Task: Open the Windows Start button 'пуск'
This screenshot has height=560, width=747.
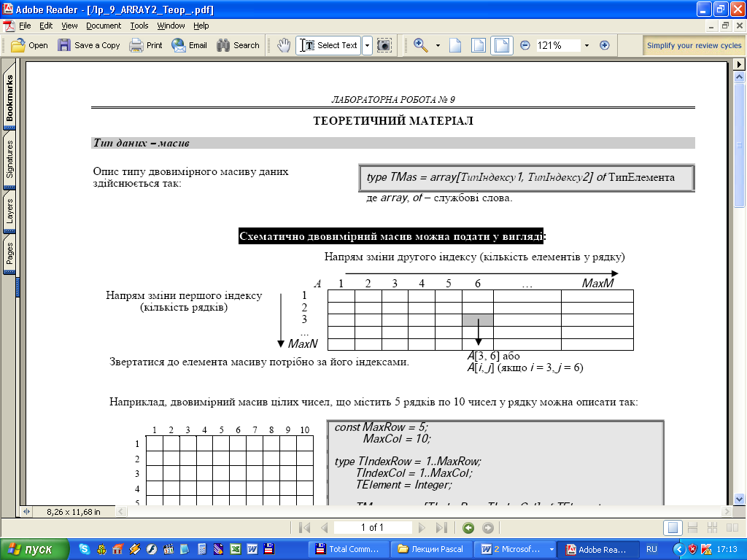Action: 34,550
